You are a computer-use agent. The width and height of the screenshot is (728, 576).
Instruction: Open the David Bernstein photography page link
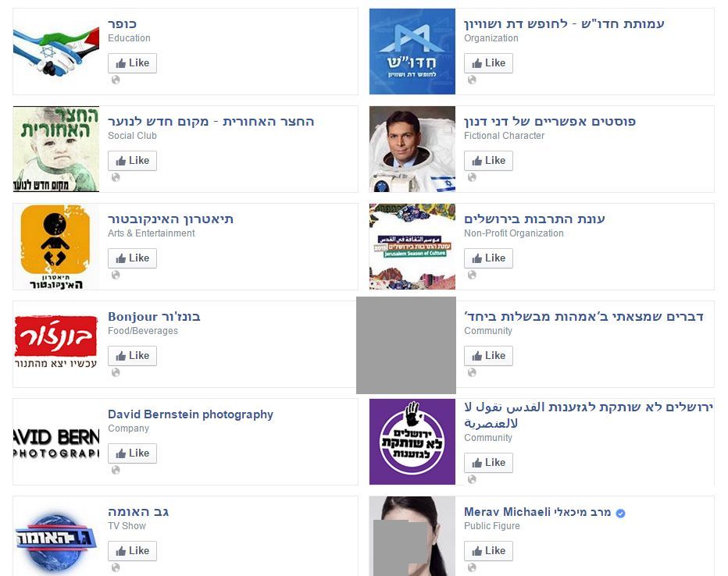point(191,414)
